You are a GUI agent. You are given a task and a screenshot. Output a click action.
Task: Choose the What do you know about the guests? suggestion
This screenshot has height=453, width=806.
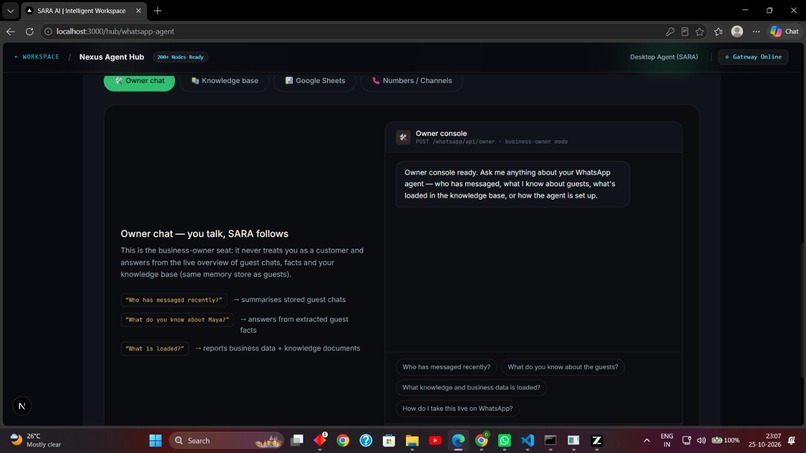[563, 367]
